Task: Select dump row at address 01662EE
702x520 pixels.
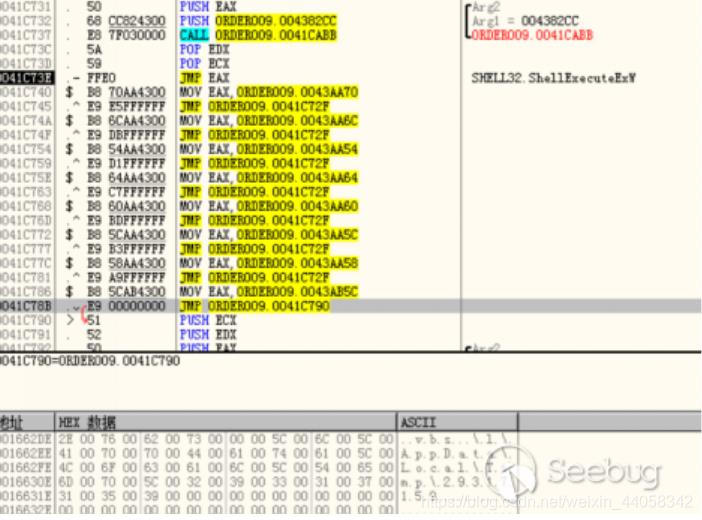Action: coord(259,454)
